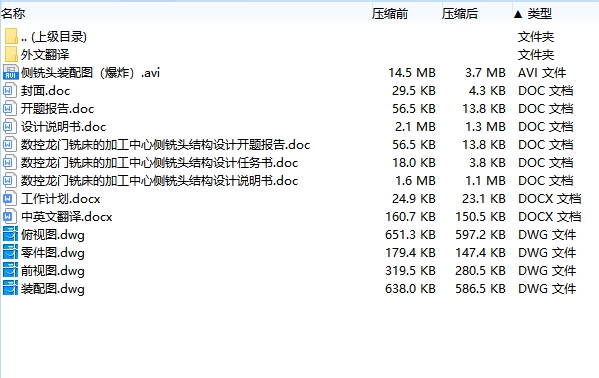The image size is (599, 378).
Task: Click the Word icon of 封面.doc
Action: tap(11, 91)
